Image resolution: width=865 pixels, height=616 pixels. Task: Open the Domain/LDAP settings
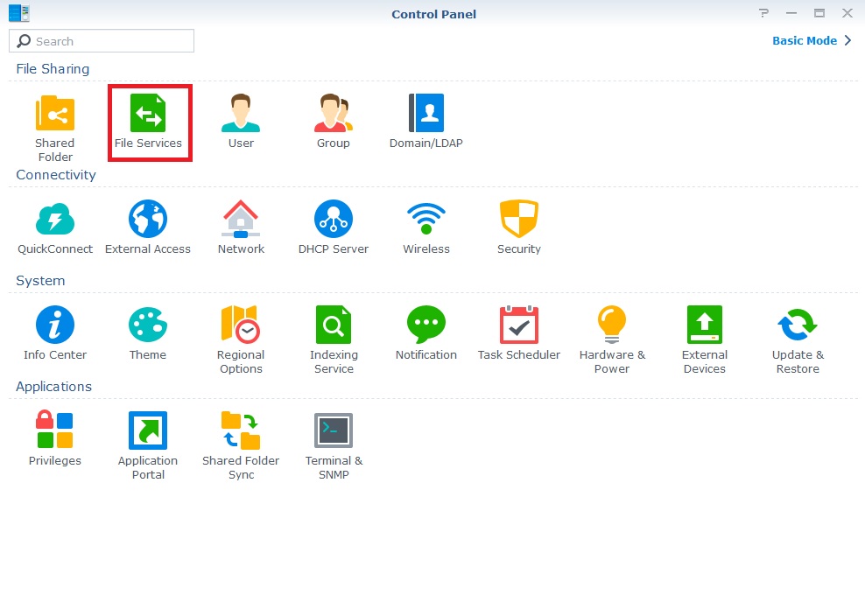[426, 114]
